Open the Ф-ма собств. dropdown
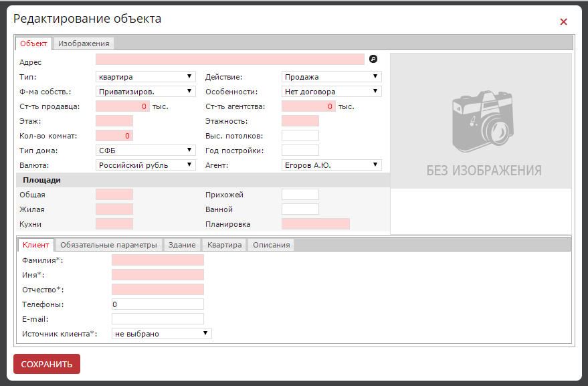 point(145,92)
